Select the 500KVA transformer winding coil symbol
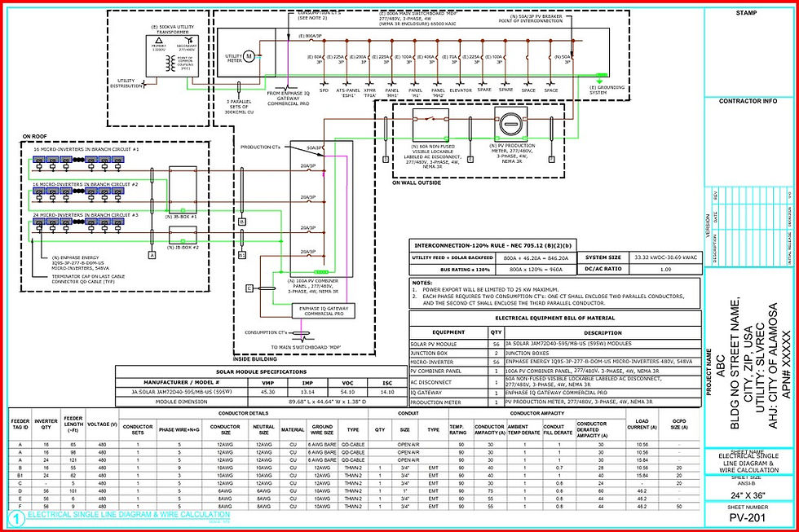 click(x=170, y=64)
